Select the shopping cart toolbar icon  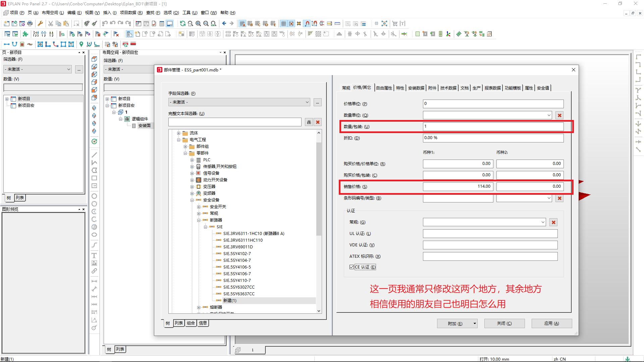click(395, 23)
